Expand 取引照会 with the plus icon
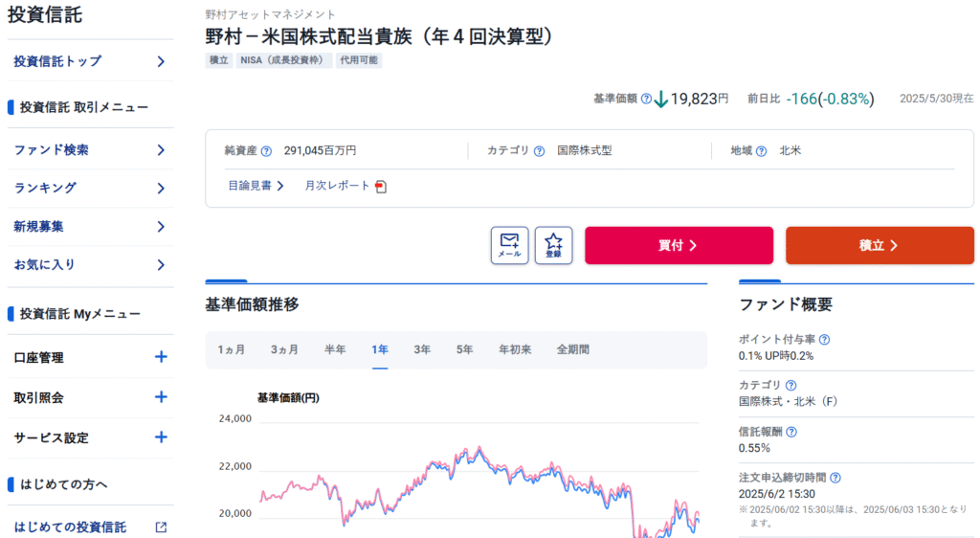Screen dimensions: 980x538 (x=161, y=396)
